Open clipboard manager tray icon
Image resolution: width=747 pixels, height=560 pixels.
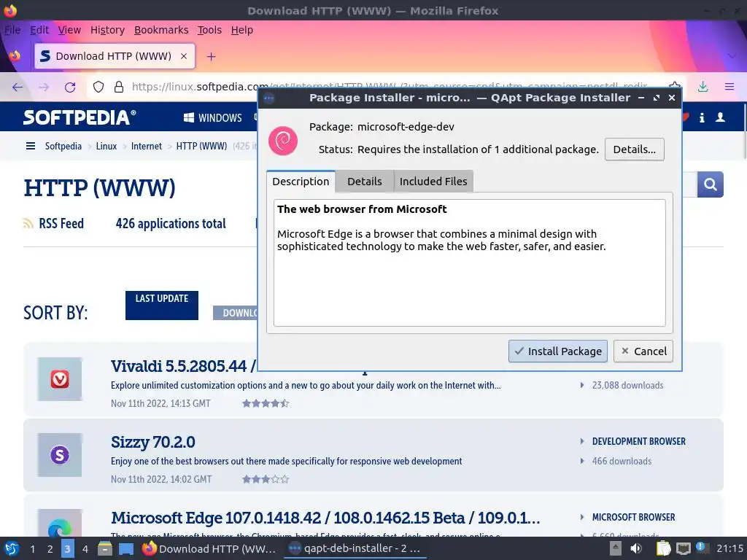pyautogui.click(x=663, y=548)
